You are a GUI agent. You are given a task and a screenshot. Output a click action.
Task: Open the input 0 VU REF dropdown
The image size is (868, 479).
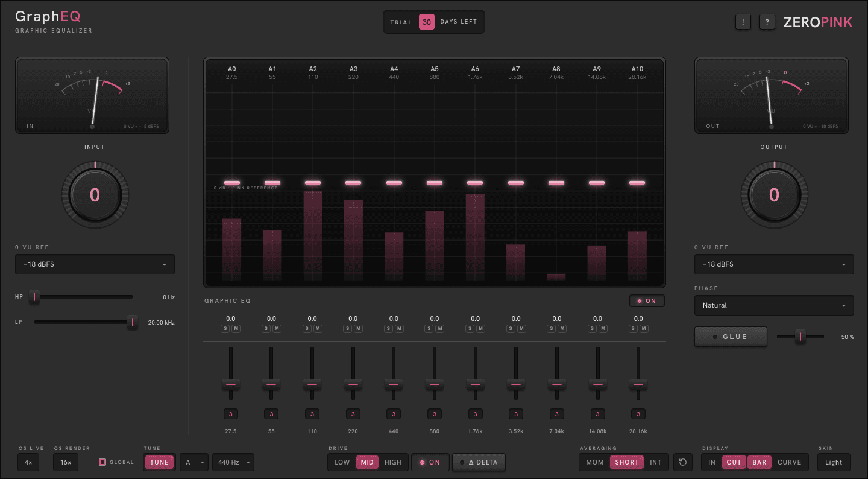[95, 264]
